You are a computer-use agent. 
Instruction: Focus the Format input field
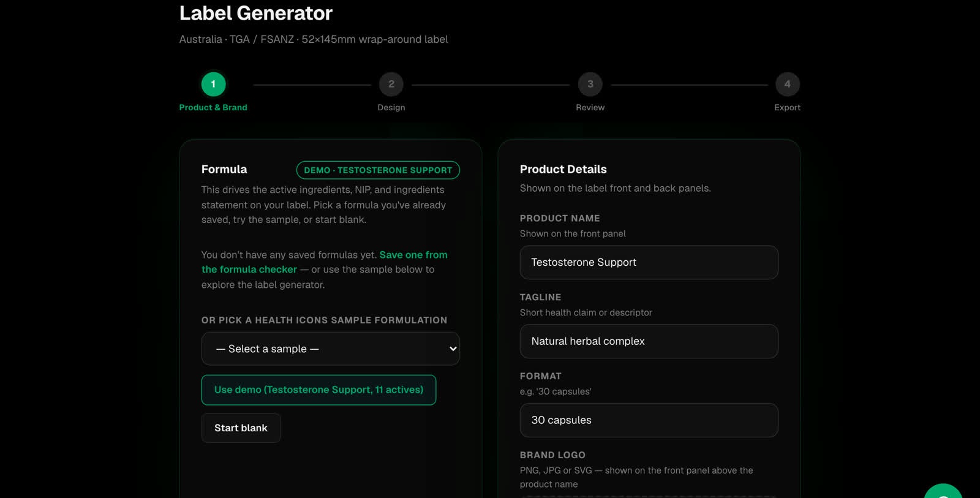tap(649, 420)
